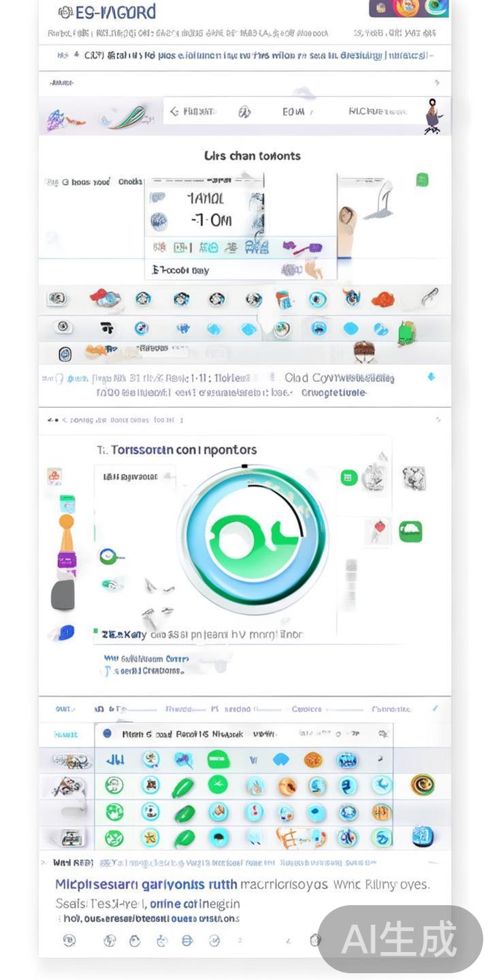Image resolution: width=490 pixels, height=980 pixels.
Task: Click the green cloud icon on the right
Action: point(410,531)
